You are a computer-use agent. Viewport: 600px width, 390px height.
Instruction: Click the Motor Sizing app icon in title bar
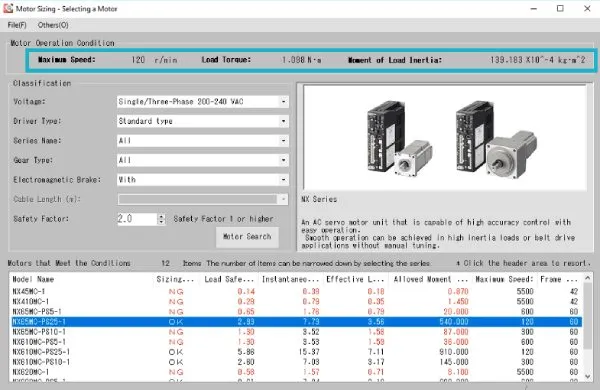[x=8, y=8]
